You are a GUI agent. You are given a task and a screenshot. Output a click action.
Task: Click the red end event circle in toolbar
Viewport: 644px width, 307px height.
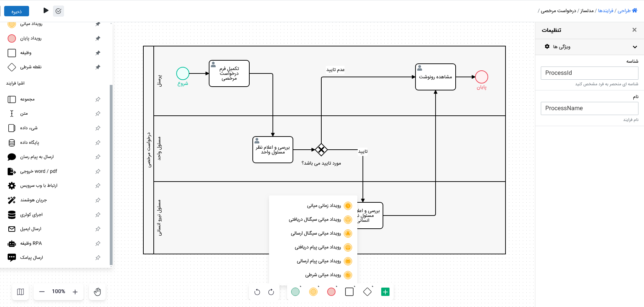tap(331, 292)
